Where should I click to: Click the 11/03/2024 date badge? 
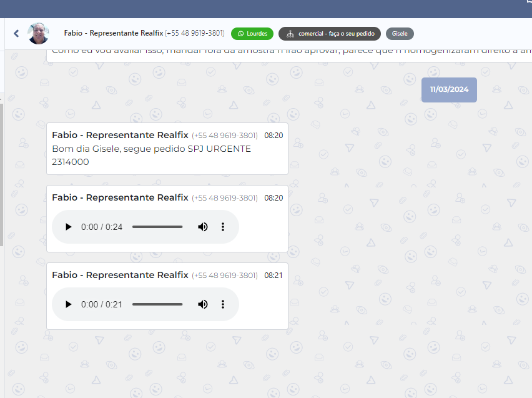[449, 89]
